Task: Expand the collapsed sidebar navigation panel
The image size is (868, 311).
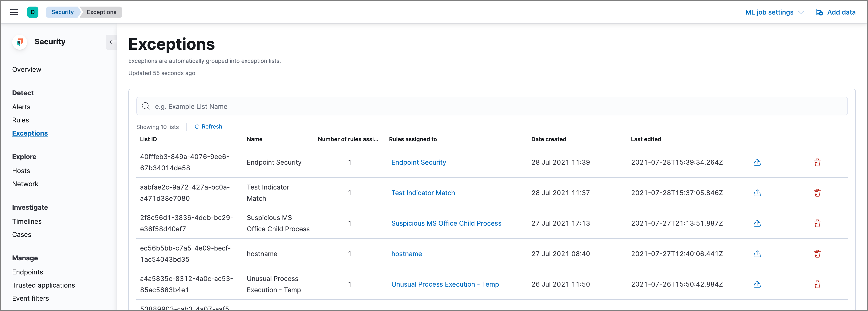Action: [x=113, y=42]
